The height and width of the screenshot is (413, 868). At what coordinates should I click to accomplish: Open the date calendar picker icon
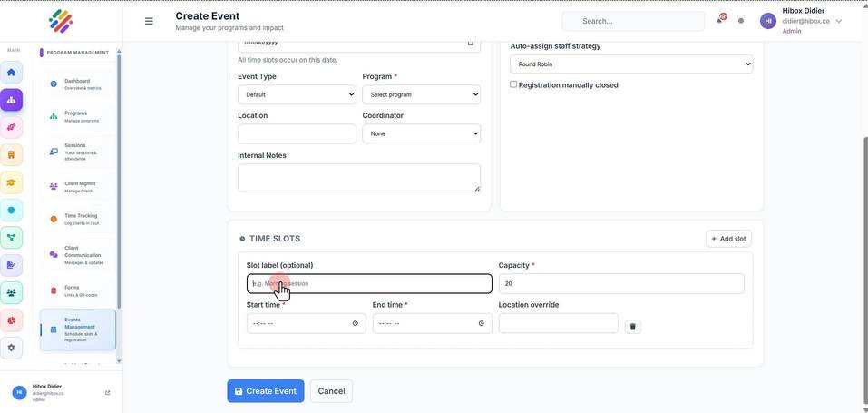click(x=471, y=43)
